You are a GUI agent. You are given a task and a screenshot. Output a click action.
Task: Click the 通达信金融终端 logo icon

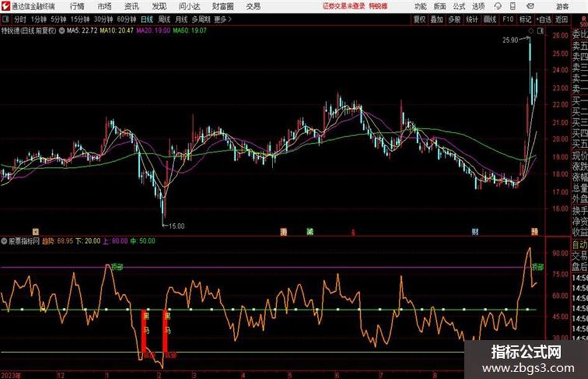point(6,6)
